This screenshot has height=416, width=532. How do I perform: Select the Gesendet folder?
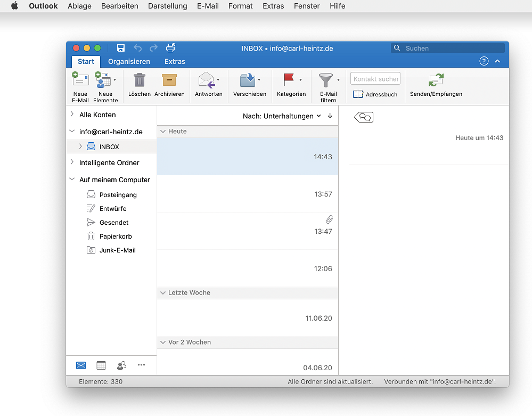click(112, 223)
